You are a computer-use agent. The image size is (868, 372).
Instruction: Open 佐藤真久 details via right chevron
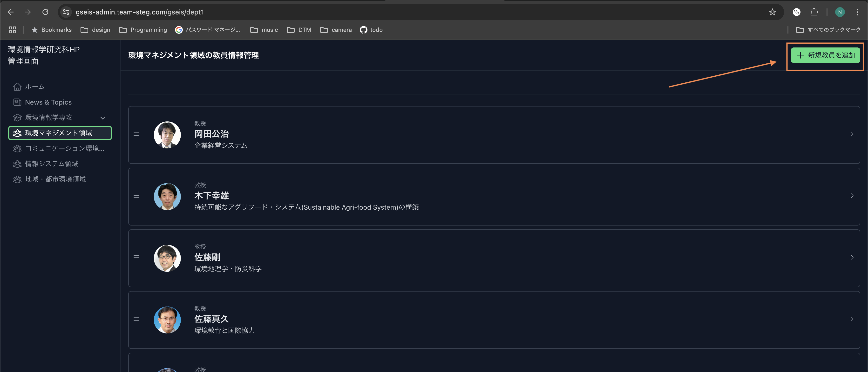(x=852, y=319)
